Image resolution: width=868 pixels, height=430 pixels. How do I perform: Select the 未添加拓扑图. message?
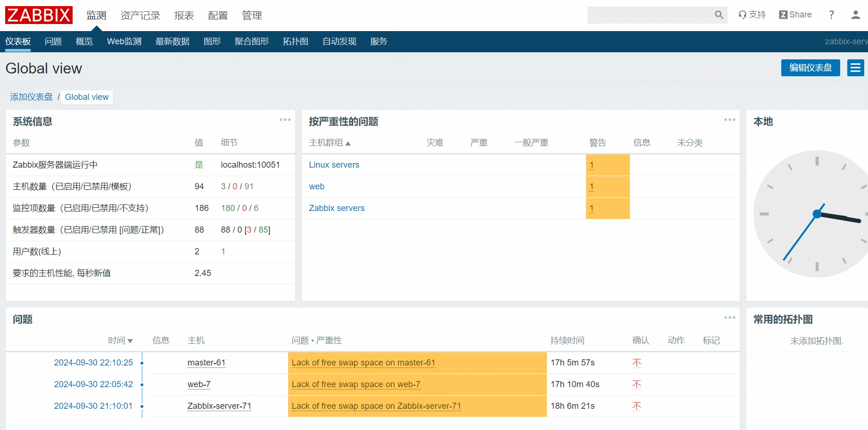pyautogui.click(x=817, y=341)
